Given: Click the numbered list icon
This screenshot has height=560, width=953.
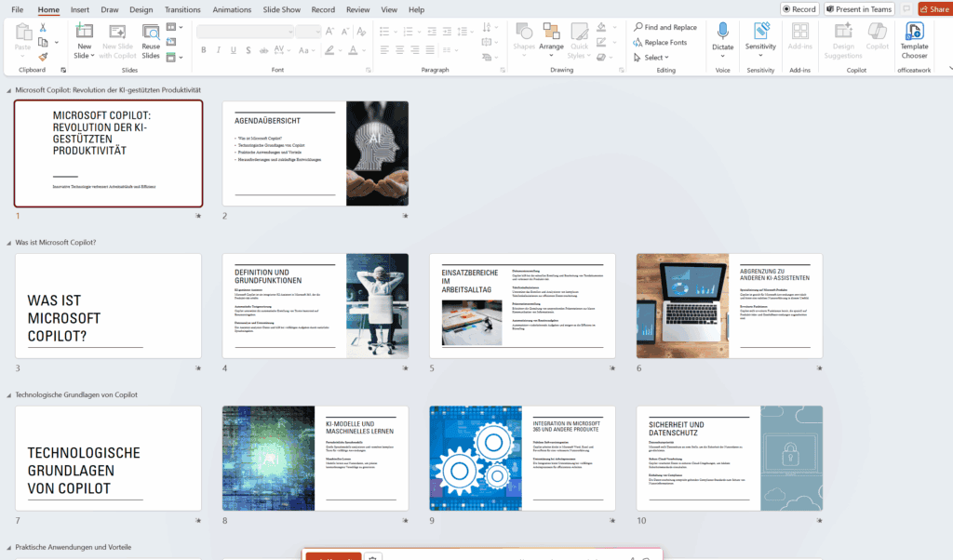Looking at the screenshot, I should (408, 31).
